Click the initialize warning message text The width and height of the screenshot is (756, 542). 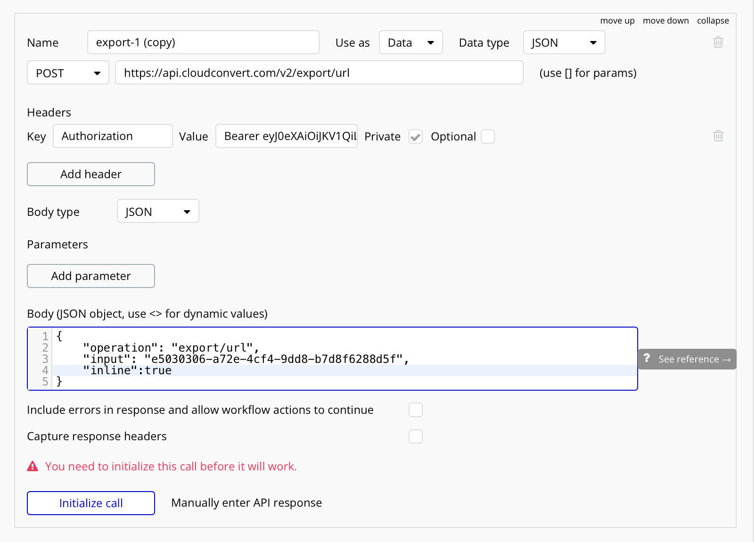(171, 466)
